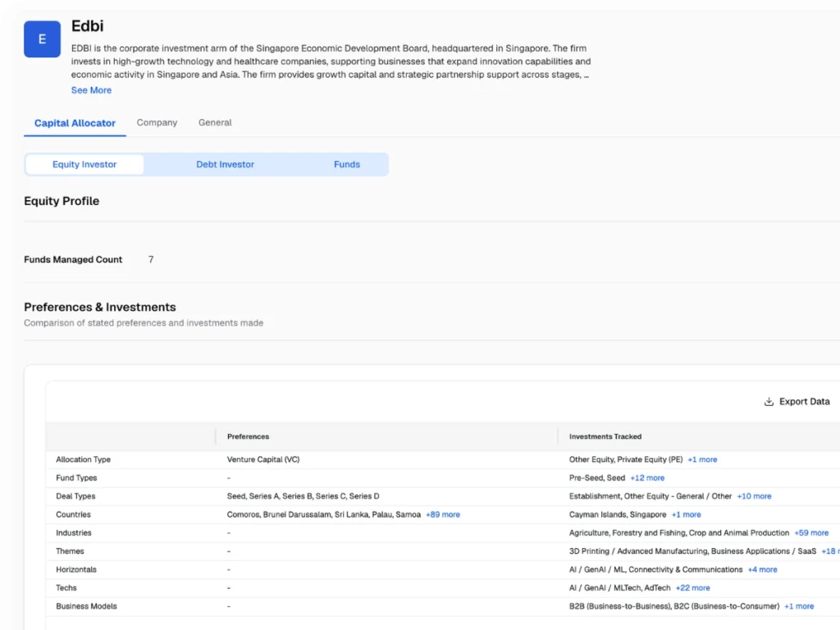Click the Themes row label
840x630 pixels.
71,551
